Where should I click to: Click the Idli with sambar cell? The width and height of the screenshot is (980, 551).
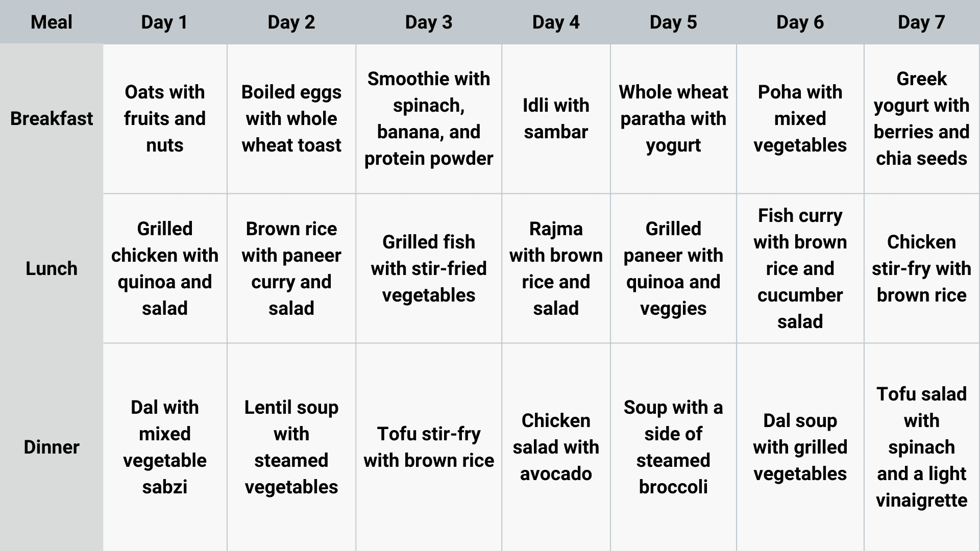point(556,118)
